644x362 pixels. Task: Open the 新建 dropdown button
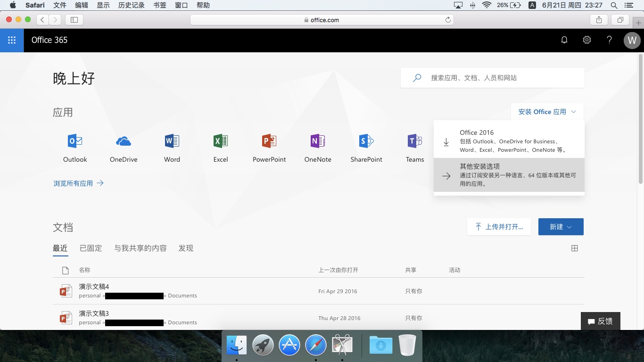561,227
